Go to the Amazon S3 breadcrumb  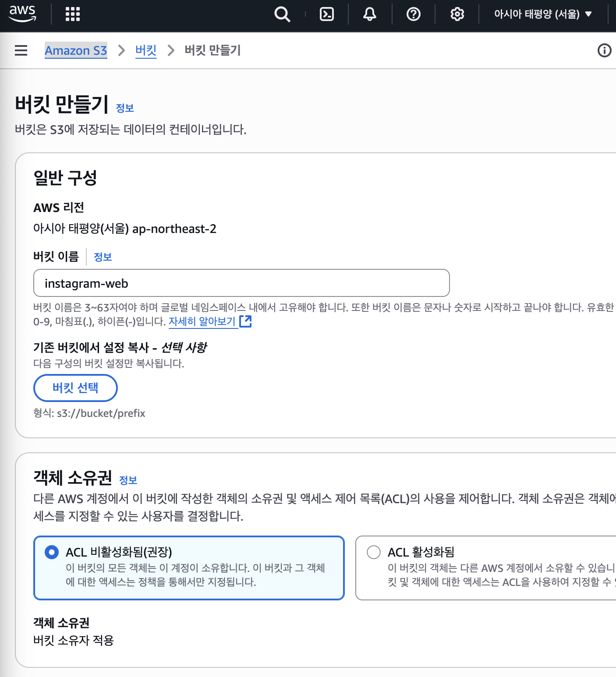tap(76, 51)
